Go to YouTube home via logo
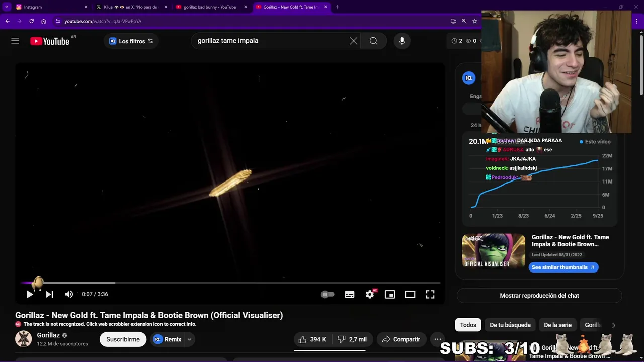 click(49, 41)
